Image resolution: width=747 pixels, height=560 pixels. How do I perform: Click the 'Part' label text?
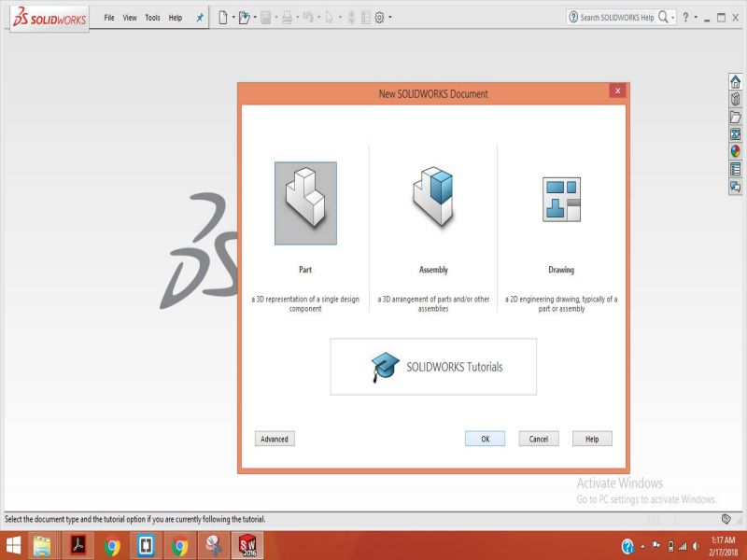coord(305,270)
